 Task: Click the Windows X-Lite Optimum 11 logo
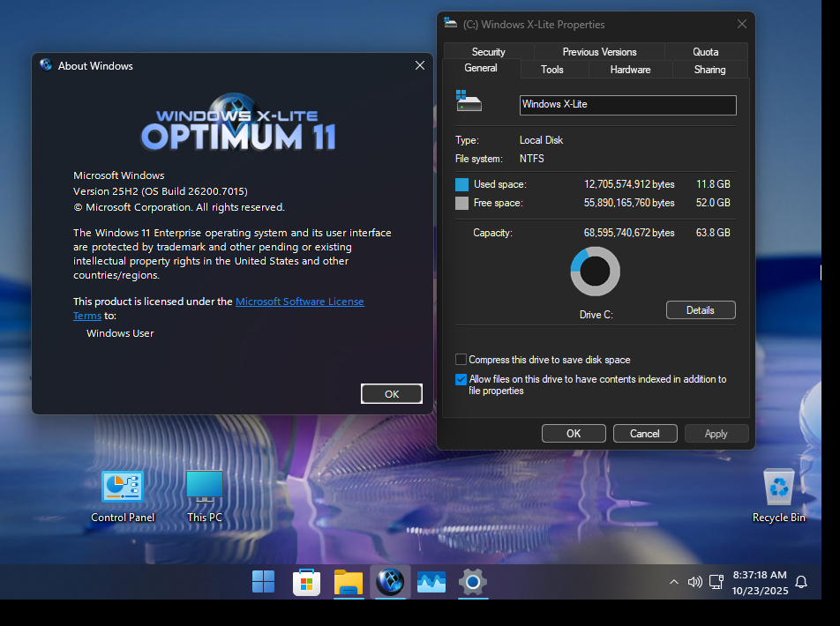(x=238, y=123)
